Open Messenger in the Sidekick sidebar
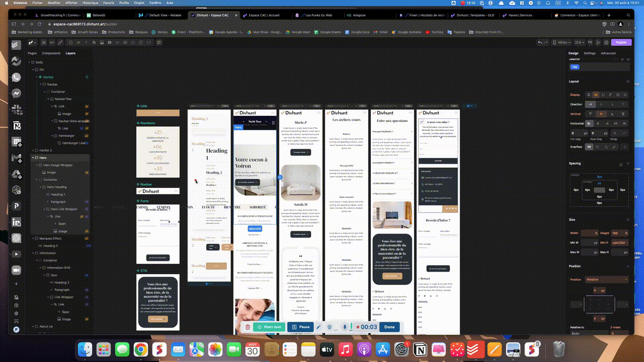This screenshot has width=644, height=362. point(16,94)
